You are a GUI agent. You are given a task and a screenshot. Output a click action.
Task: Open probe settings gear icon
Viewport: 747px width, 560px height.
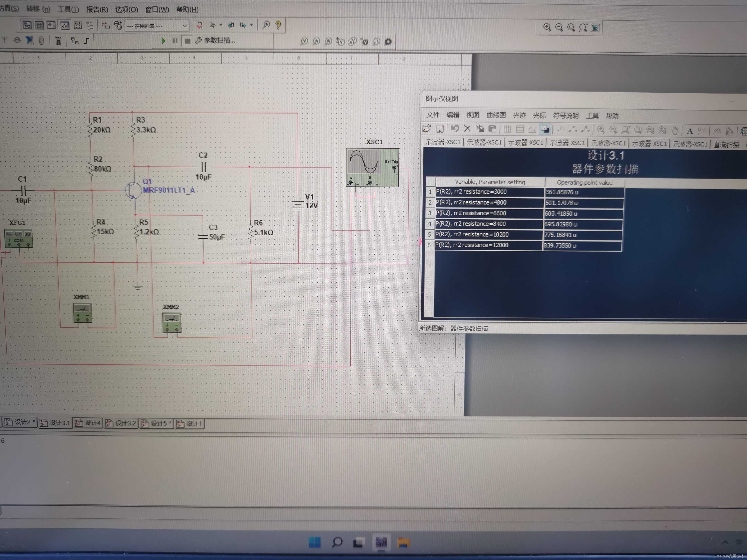(x=388, y=42)
